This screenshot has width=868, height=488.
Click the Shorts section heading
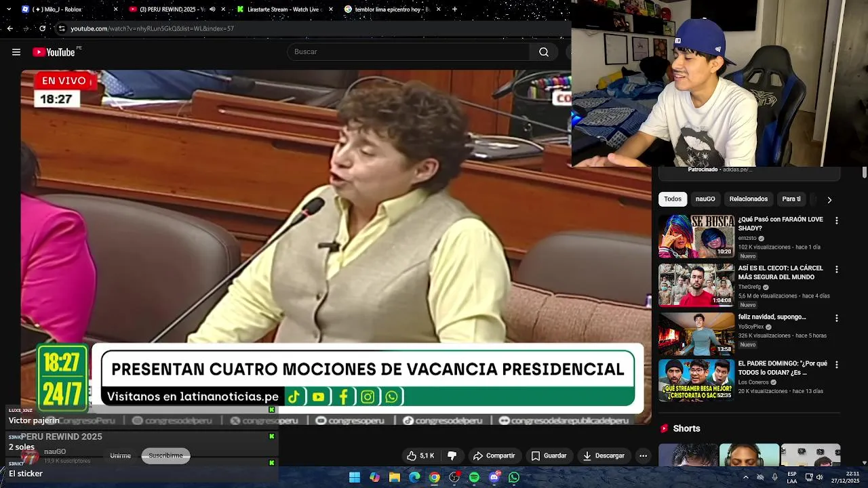[x=686, y=428]
